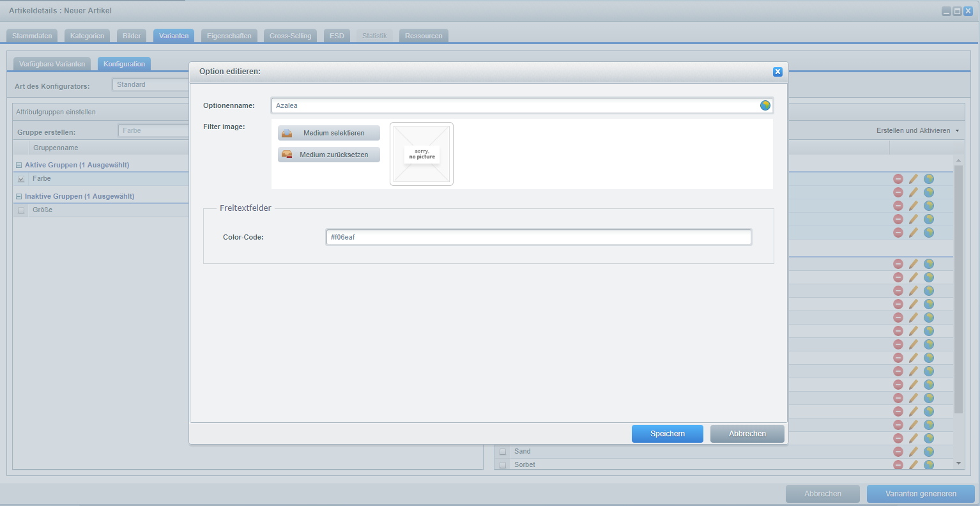Click red delete icon in topmost options row

point(898,179)
